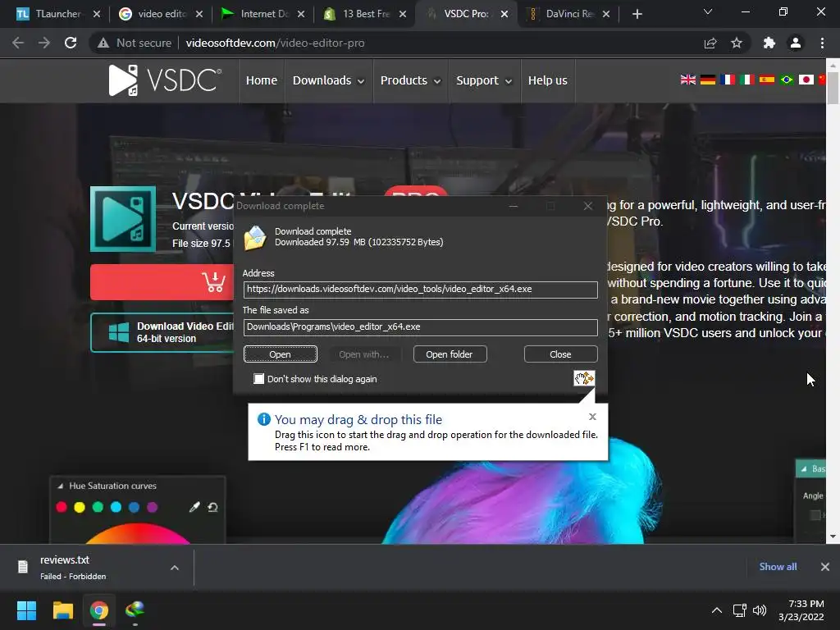
Task: Click Open folder button
Action: 450,354
